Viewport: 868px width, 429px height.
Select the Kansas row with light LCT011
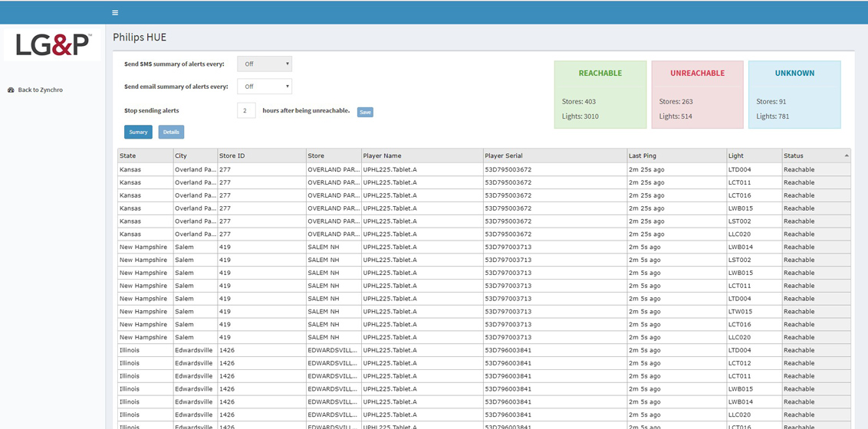[x=485, y=182]
